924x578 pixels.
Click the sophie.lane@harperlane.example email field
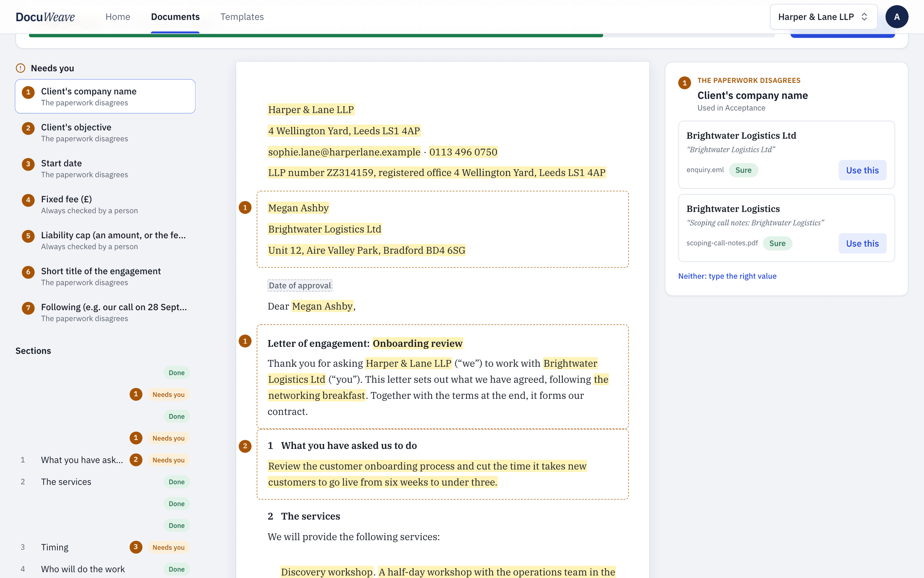click(344, 152)
